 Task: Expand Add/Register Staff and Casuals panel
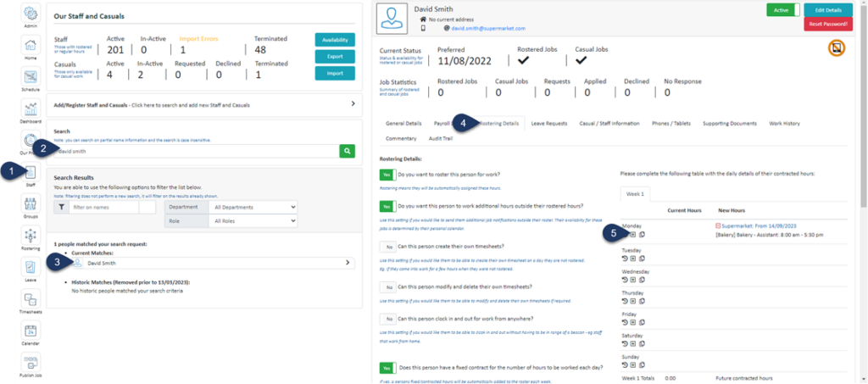point(204,104)
